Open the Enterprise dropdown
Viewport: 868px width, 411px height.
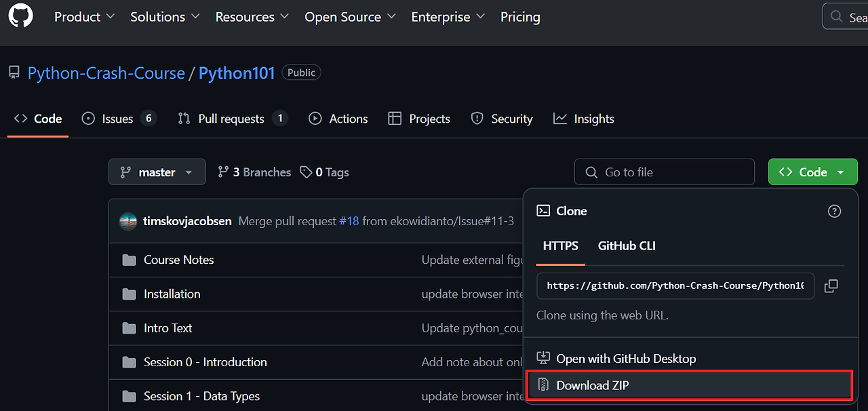[448, 17]
